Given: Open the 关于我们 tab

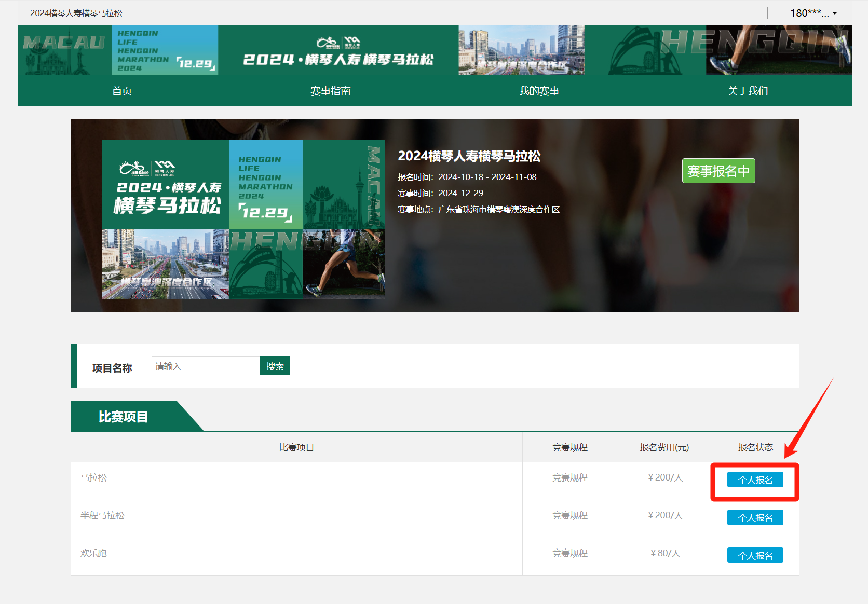Looking at the screenshot, I should 748,91.
